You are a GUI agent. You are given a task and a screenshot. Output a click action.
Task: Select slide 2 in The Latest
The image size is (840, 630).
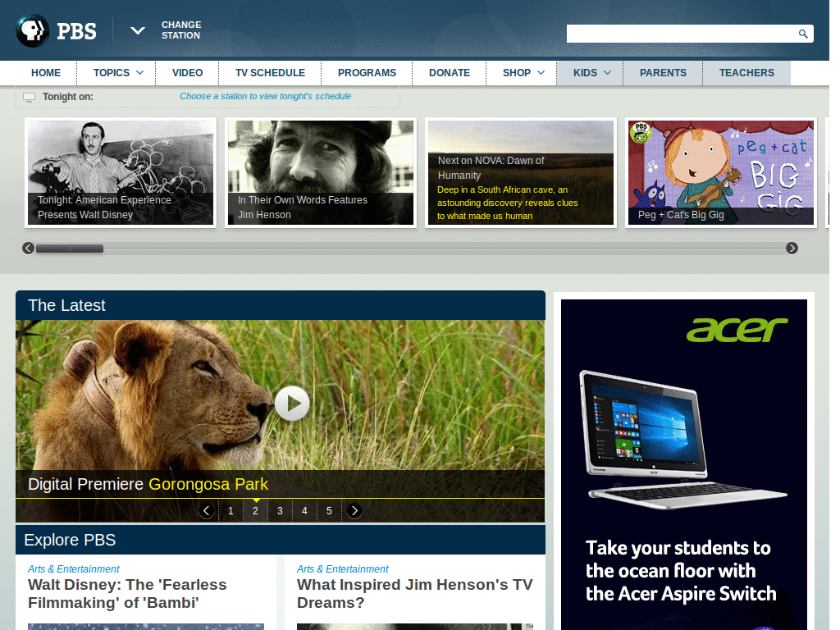[256, 510]
